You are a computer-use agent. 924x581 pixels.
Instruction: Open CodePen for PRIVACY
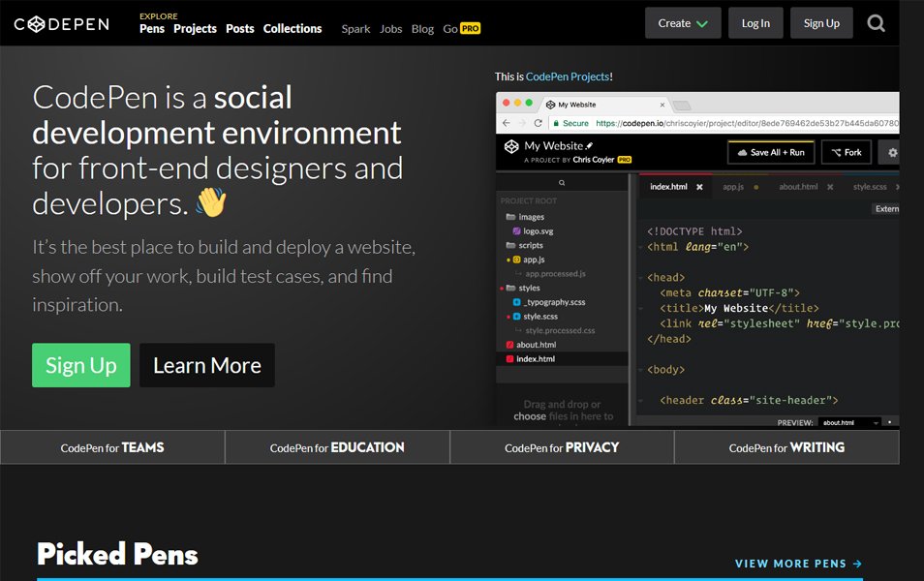[562, 447]
